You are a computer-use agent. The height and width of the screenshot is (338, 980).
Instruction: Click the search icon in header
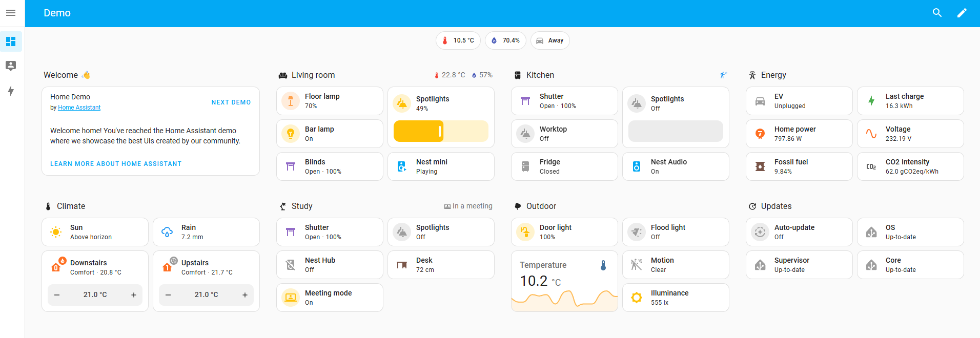pyautogui.click(x=937, y=13)
